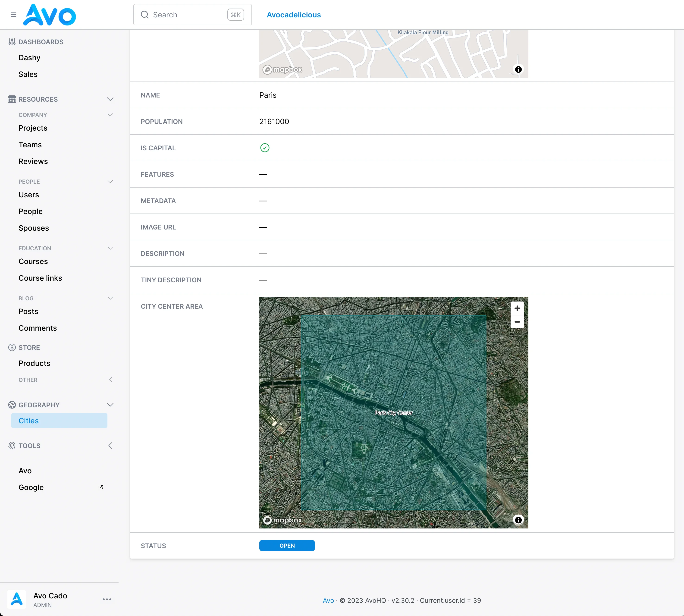The image size is (684, 616).
Task: Open the top map's attribution info icon
Action: pos(518,69)
